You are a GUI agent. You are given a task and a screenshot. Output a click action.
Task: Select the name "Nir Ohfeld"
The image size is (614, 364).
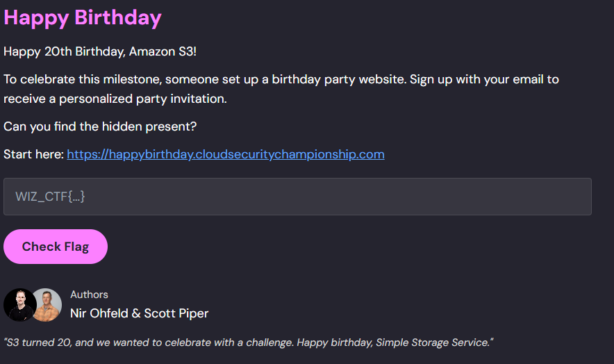pos(100,313)
